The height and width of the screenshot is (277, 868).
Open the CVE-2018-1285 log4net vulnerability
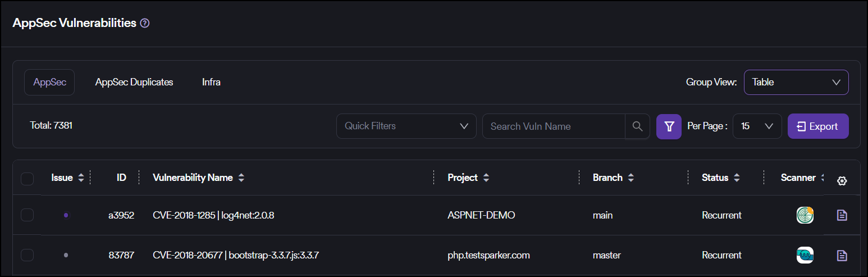[213, 215]
